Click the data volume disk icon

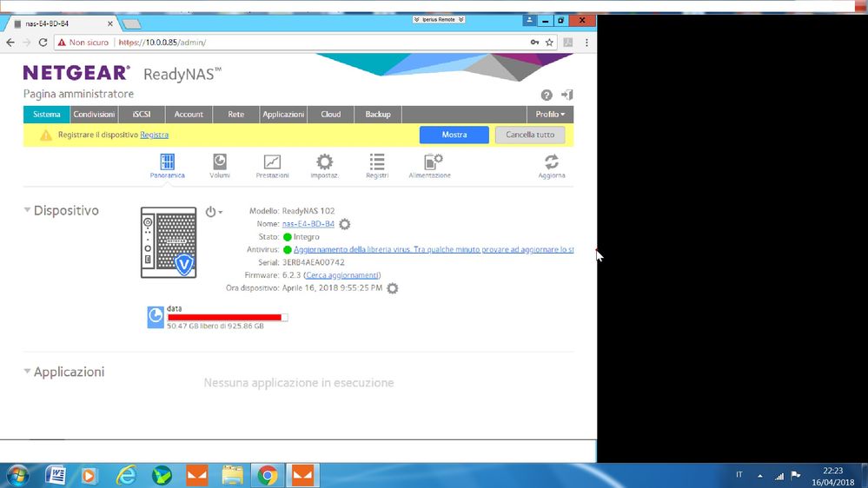(x=155, y=317)
